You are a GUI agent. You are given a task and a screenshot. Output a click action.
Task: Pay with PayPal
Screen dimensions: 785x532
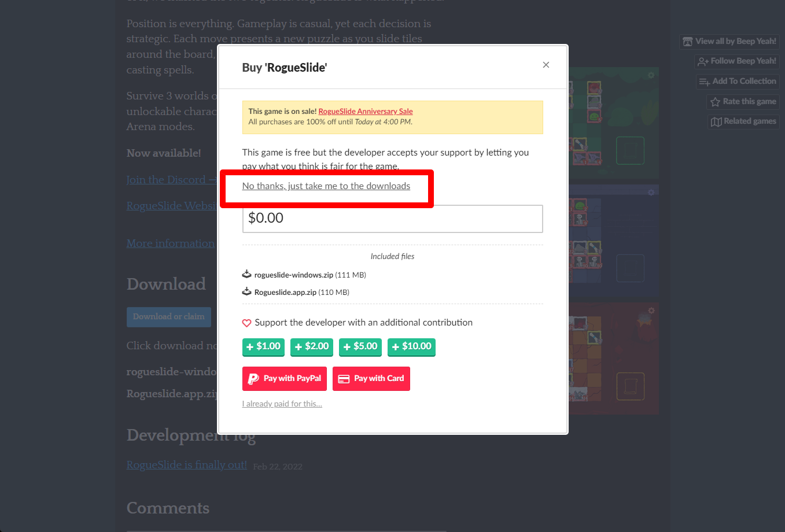coord(285,379)
